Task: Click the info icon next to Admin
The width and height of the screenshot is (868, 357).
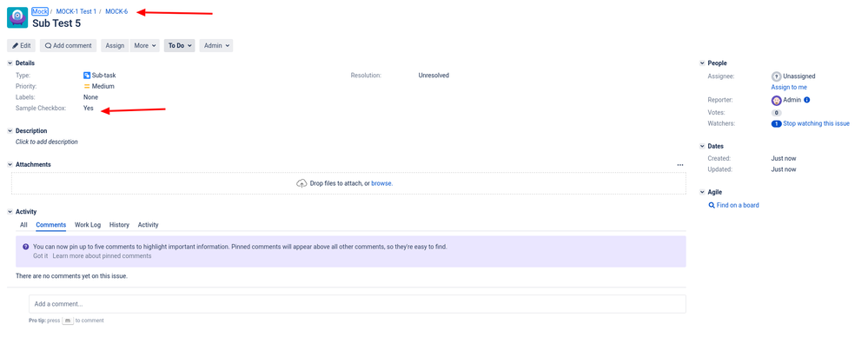Action: pos(806,100)
